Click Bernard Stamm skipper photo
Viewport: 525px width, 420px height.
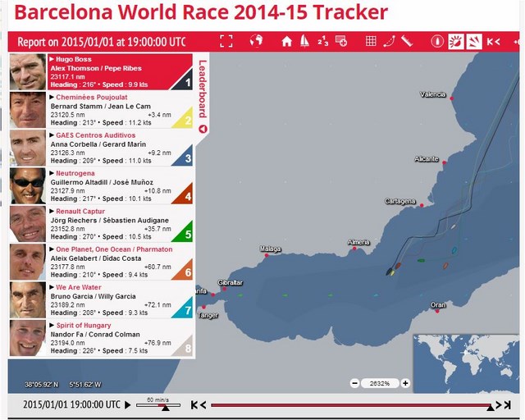pyautogui.click(x=28, y=110)
